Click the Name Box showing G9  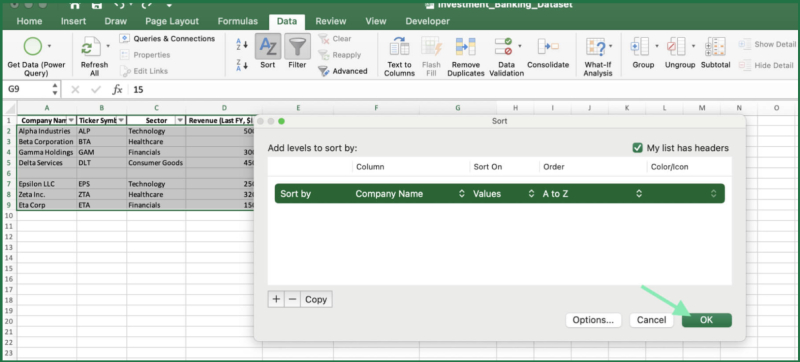point(27,90)
